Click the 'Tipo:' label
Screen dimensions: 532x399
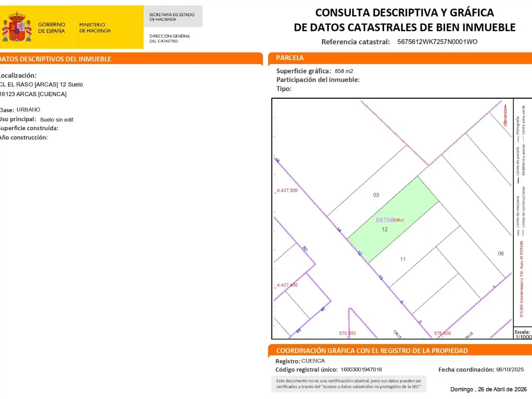pyautogui.click(x=284, y=89)
